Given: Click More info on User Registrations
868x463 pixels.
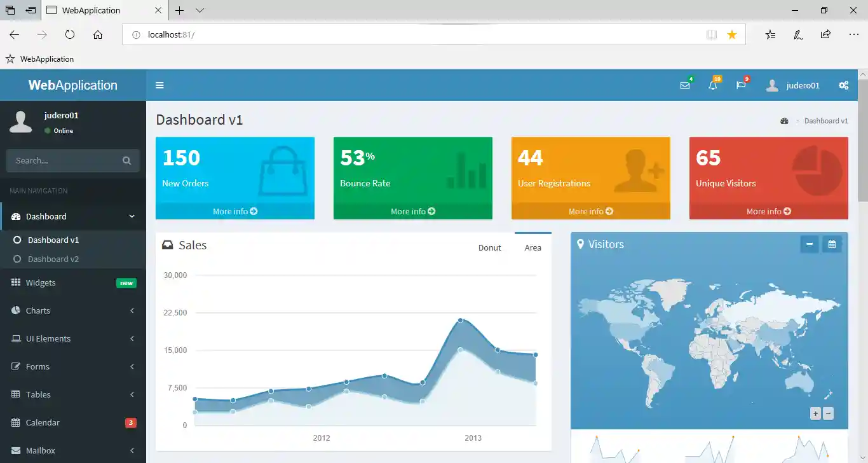Looking at the screenshot, I should [x=591, y=211].
